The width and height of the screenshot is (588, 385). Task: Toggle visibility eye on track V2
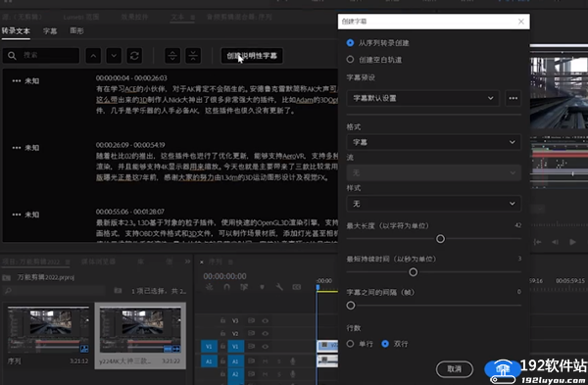(266, 333)
